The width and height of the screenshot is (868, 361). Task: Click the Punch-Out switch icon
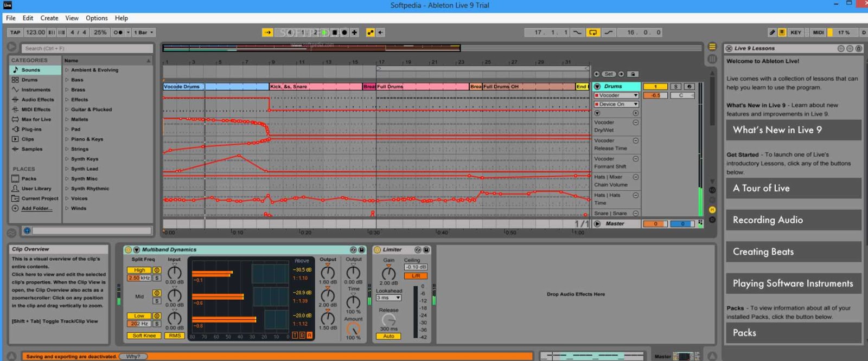[x=609, y=33]
